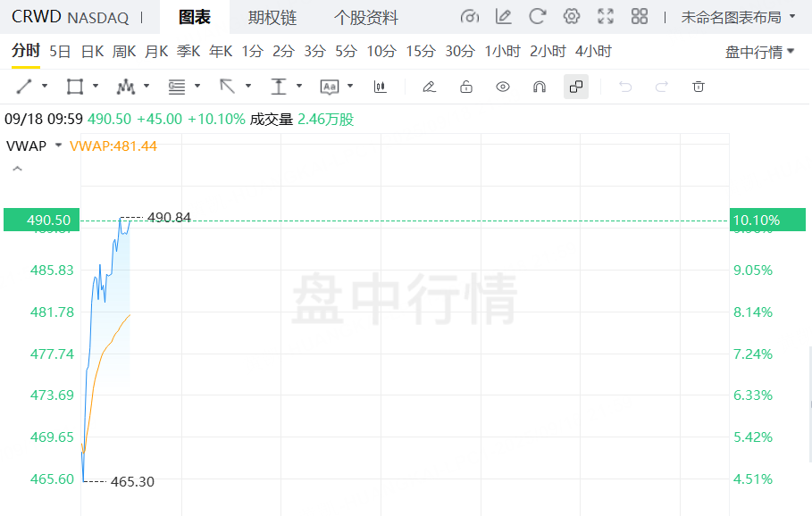Viewport: 812px width, 516px height.
Task: Select the 1分 interval
Action: tap(253, 51)
